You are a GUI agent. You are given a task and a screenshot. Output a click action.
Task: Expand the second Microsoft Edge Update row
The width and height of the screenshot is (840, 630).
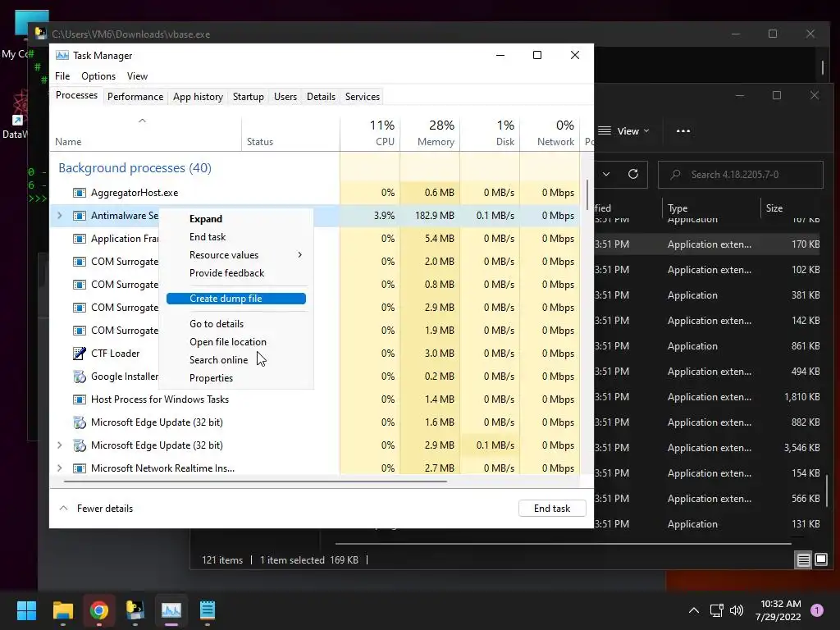[x=59, y=445]
